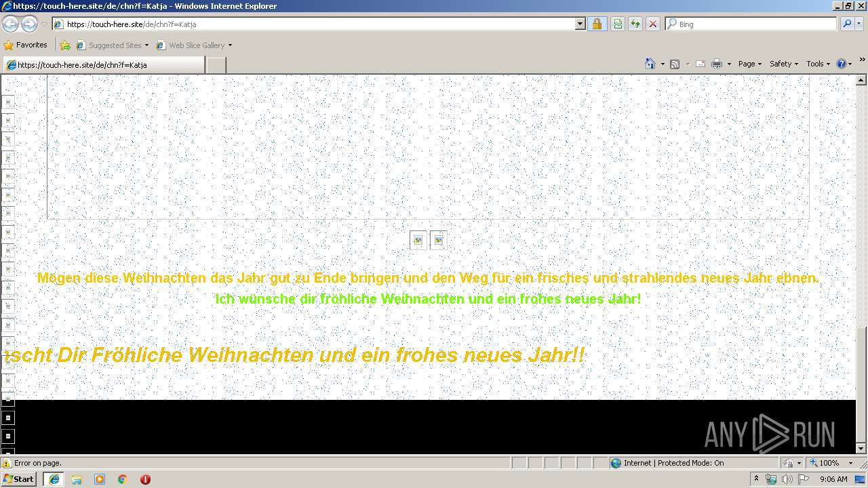The width and height of the screenshot is (868, 488).
Task: Expand the recent pages dropdown arrow
Action: pyautogui.click(x=44, y=24)
